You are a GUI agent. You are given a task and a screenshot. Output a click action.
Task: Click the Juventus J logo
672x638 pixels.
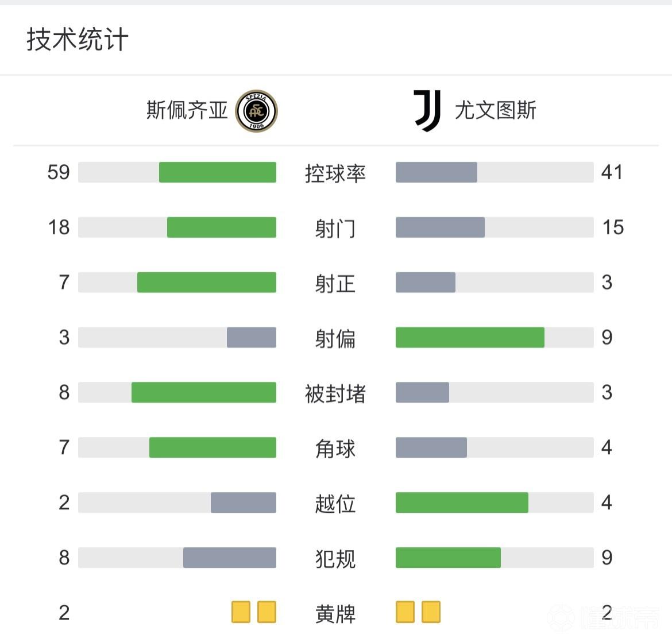tap(427, 110)
